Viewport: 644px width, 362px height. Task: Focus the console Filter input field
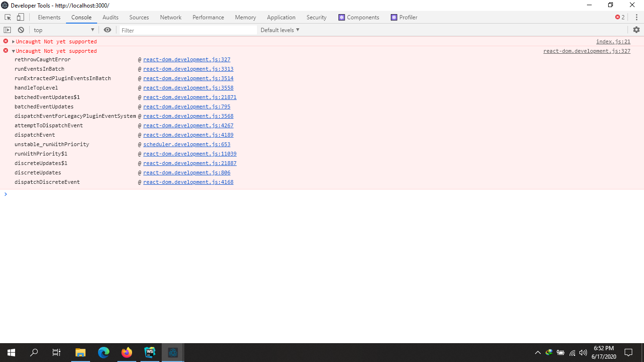(188, 30)
